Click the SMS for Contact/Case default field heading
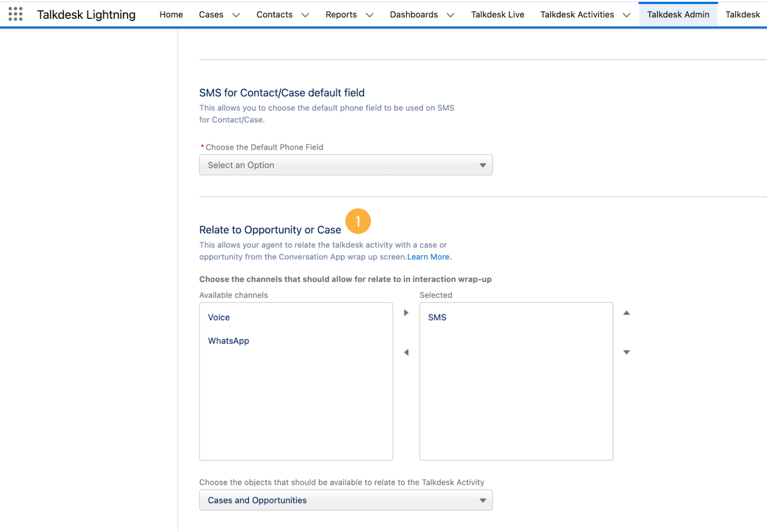767x532 pixels. pos(282,93)
